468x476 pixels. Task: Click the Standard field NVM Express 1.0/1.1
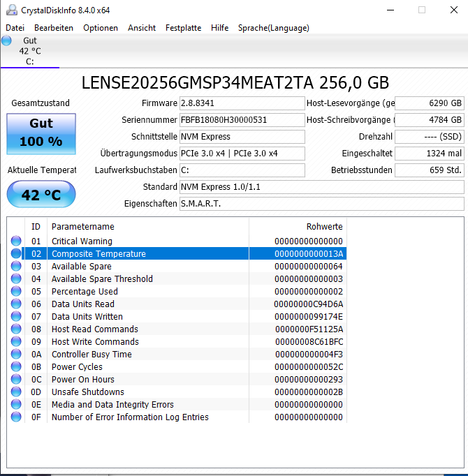point(322,186)
